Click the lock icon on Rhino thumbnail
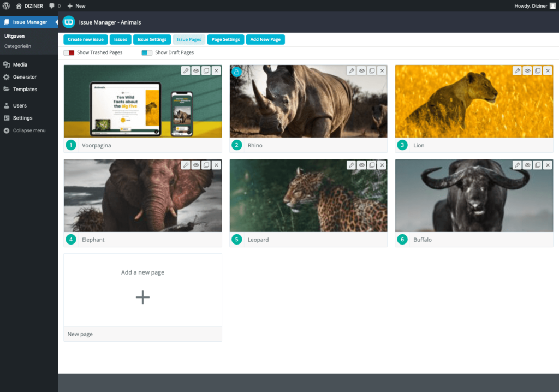 pyautogui.click(x=236, y=72)
